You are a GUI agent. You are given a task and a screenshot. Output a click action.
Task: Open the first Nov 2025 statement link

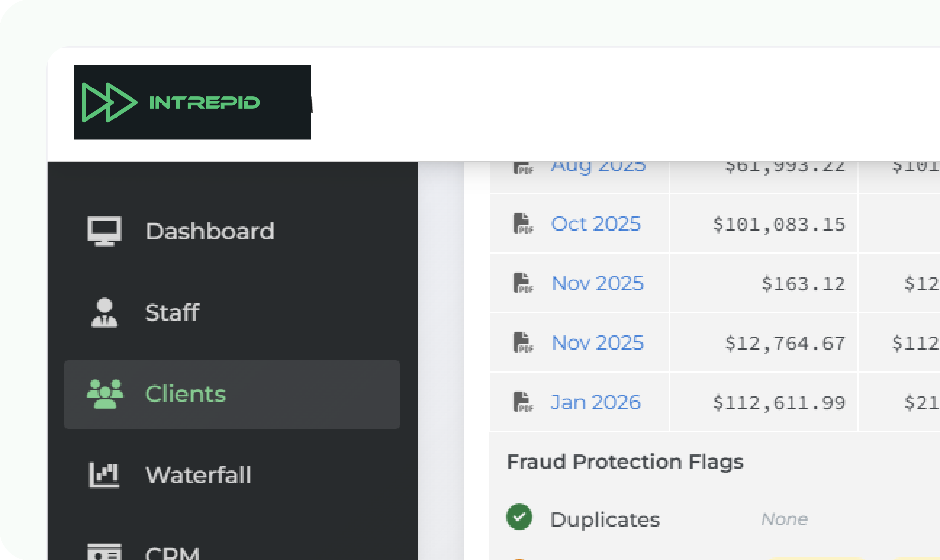coord(597,283)
